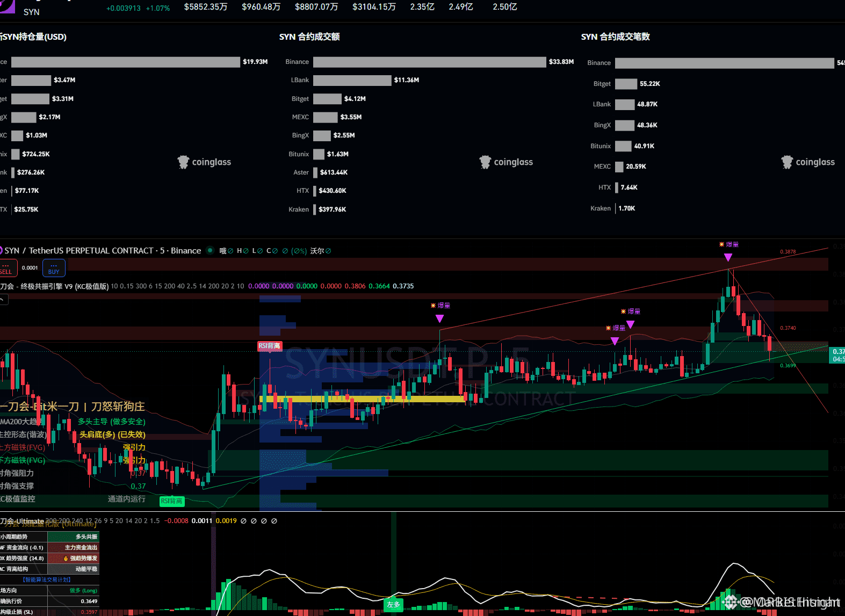Click the Bitunix 40.91K trade count bar
845x616 pixels.
pos(623,146)
